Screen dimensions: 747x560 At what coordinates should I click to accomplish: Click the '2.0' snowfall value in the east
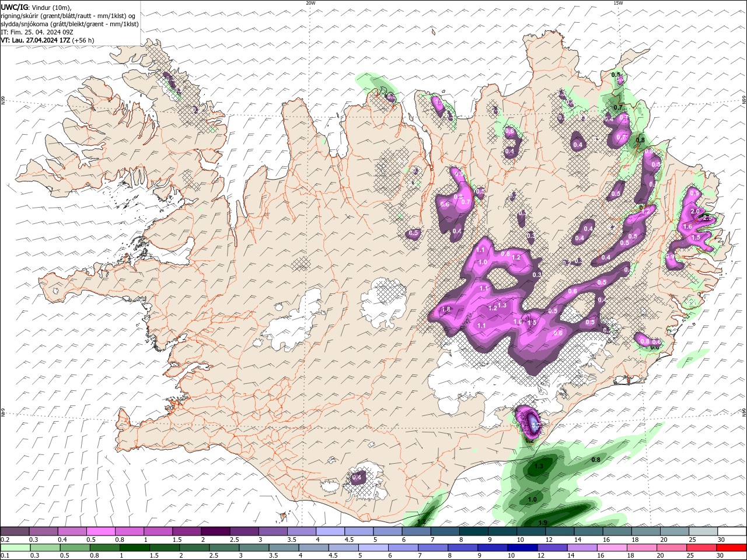[695, 211]
